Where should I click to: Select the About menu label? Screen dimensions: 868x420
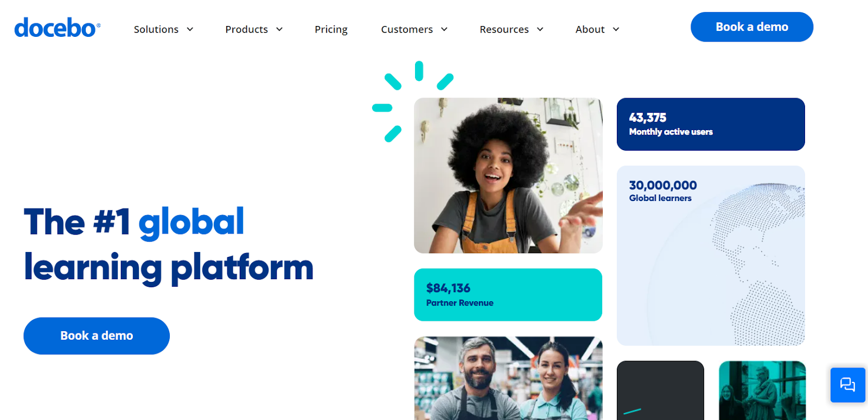(x=590, y=29)
